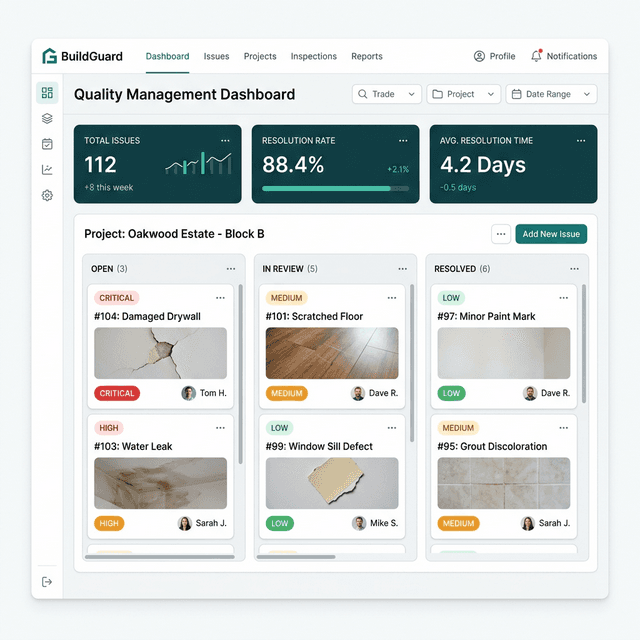Click the logout icon at sidebar bottom
Viewport: 640px width, 640px height.
click(x=47, y=582)
